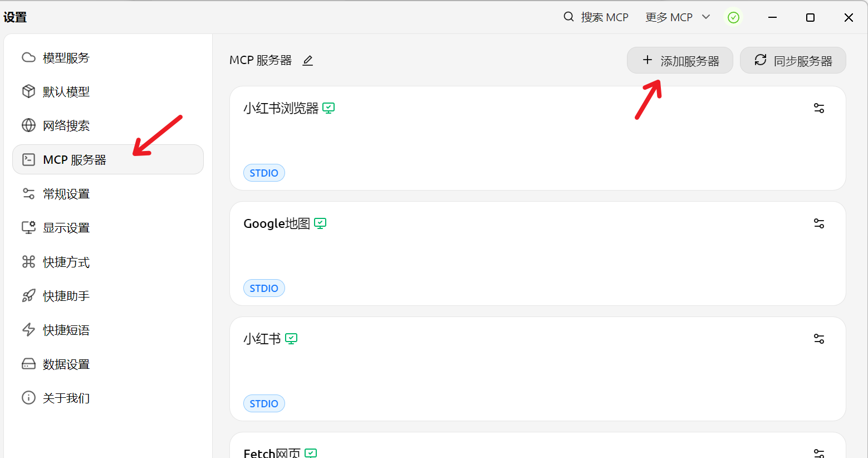Open settings for Google地图 server
This screenshot has height=458, width=868.
[x=819, y=223]
